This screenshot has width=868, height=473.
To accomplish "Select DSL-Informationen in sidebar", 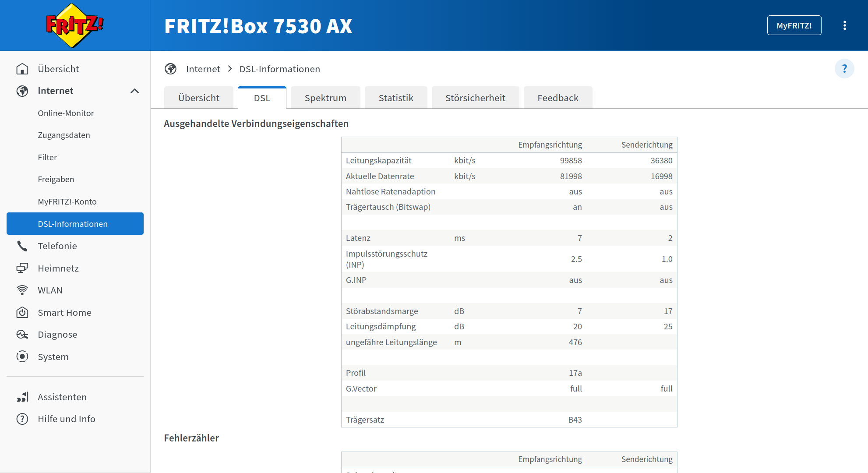I will (75, 224).
